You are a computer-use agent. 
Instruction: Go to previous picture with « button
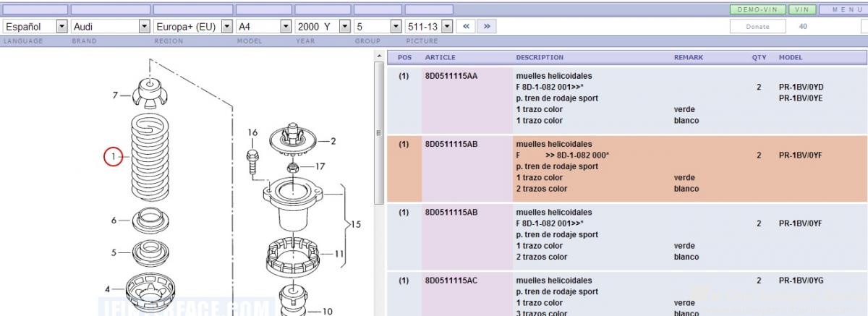[x=467, y=26]
